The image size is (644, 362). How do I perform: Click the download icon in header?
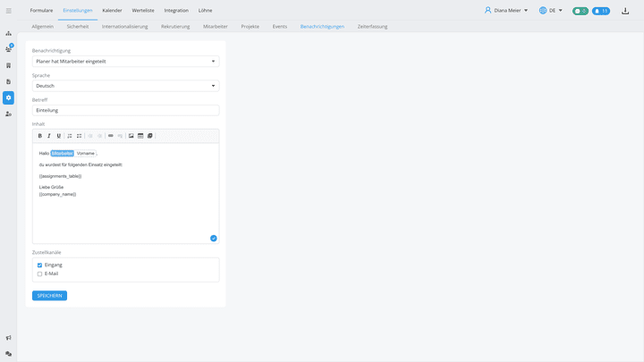626,11
